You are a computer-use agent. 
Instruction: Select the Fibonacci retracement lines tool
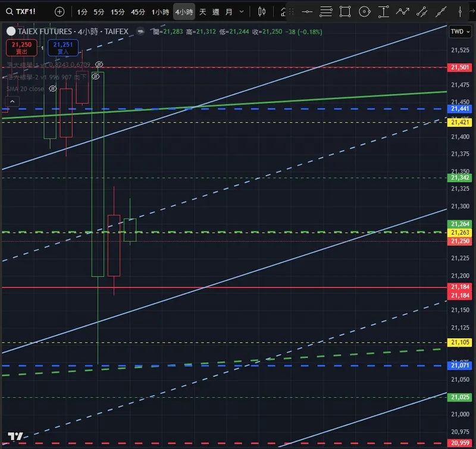coord(325,12)
